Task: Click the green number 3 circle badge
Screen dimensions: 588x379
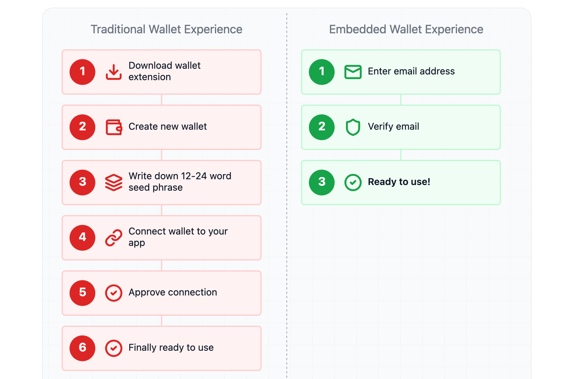Action: pyautogui.click(x=322, y=182)
